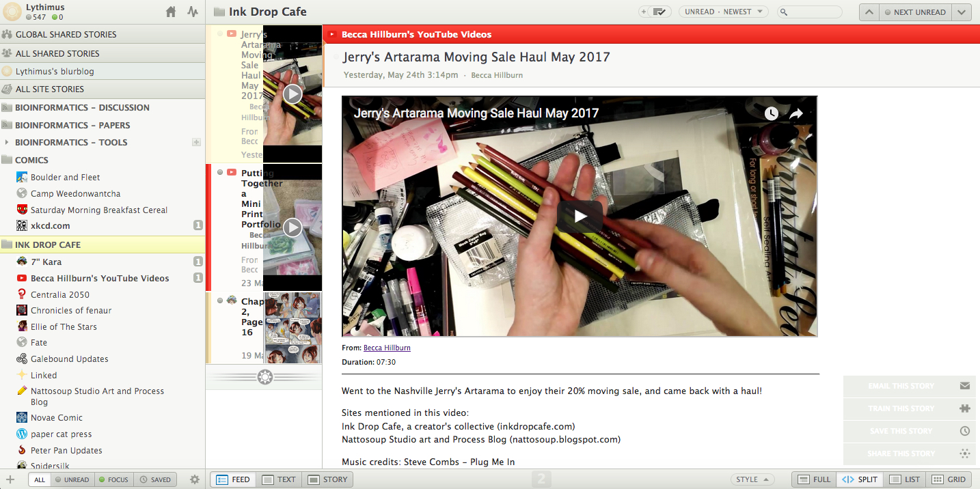
Task: Click Share This Story
Action: click(910, 453)
